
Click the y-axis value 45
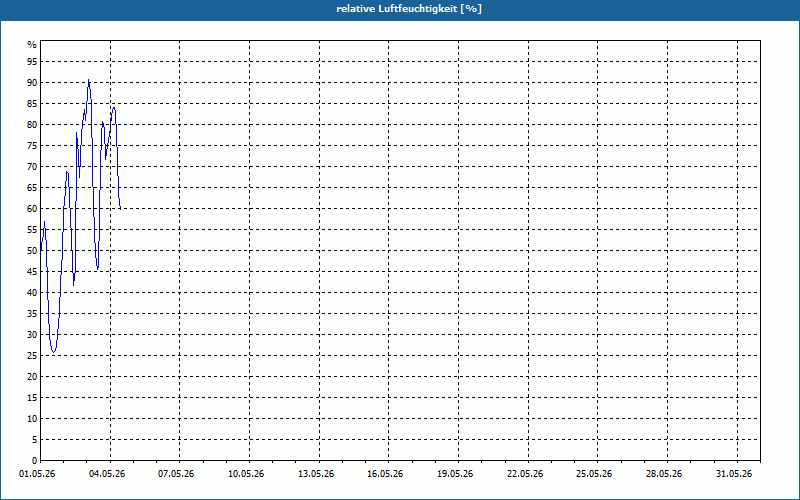32,271
